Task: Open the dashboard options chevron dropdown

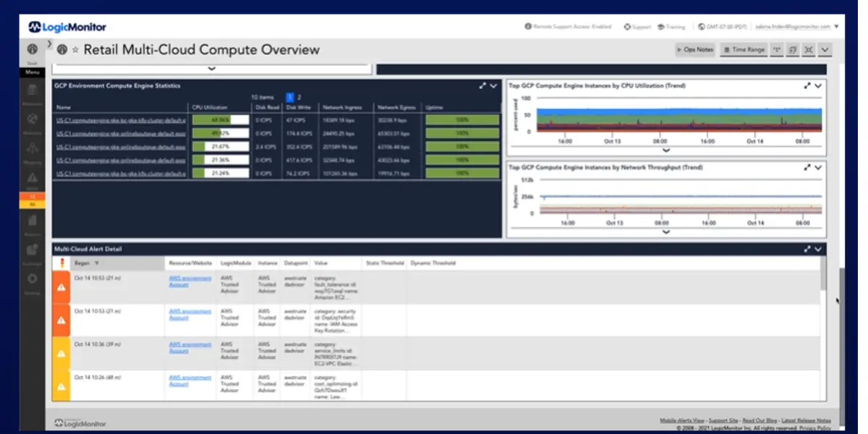Action: click(x=825, y=50)
